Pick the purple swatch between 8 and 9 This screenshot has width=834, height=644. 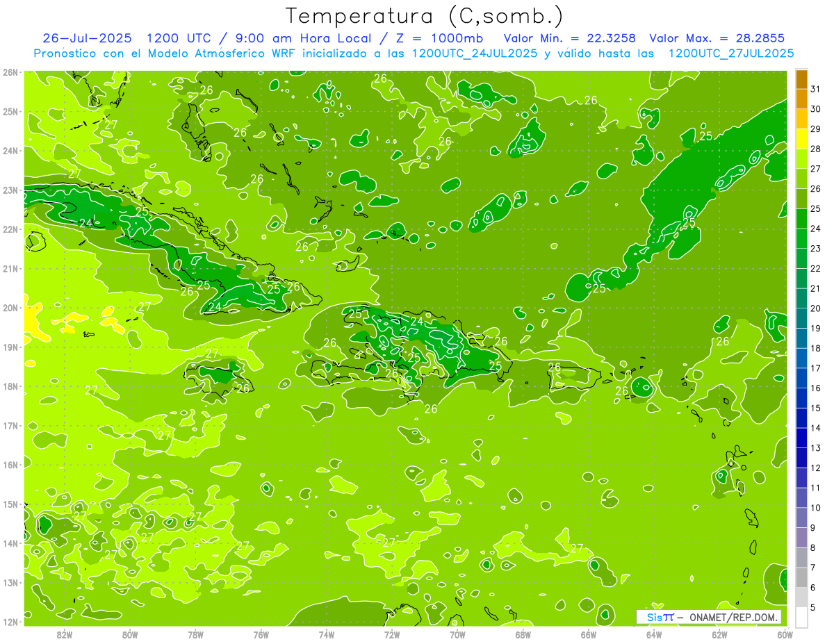(801, 538)
